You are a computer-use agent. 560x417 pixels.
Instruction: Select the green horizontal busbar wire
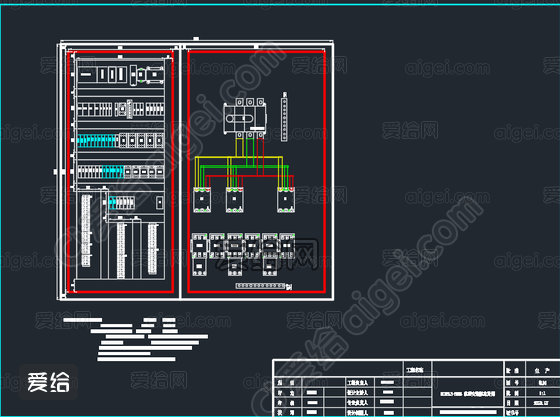(x=244, y=166)
